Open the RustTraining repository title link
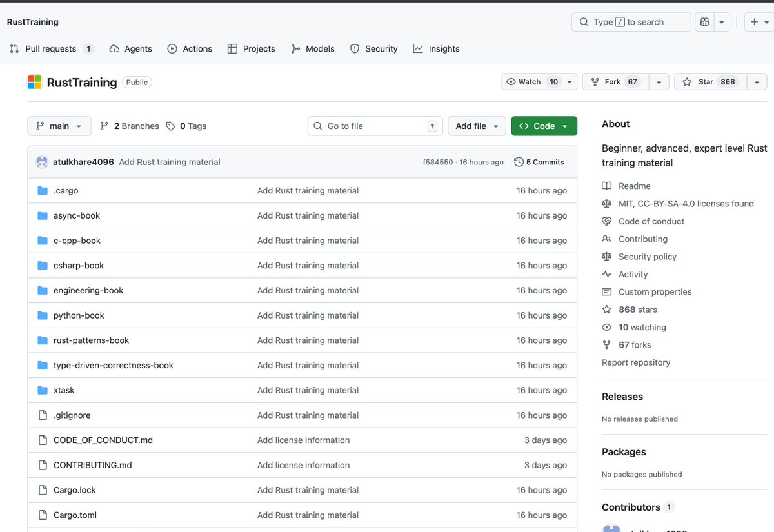The image size is (774, 532). (x=82, y=82)
